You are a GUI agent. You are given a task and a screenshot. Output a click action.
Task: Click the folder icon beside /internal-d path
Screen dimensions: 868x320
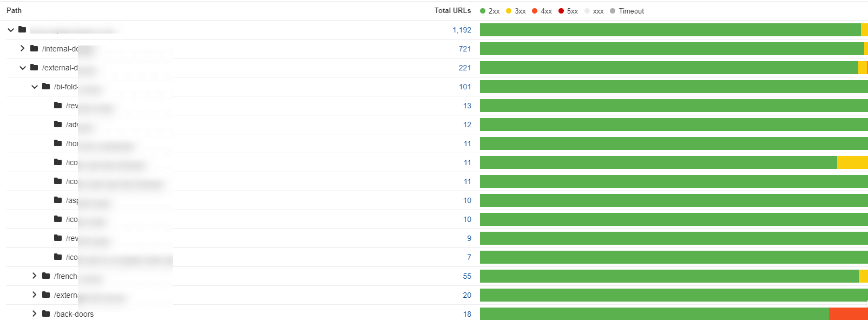coord(34,48)
